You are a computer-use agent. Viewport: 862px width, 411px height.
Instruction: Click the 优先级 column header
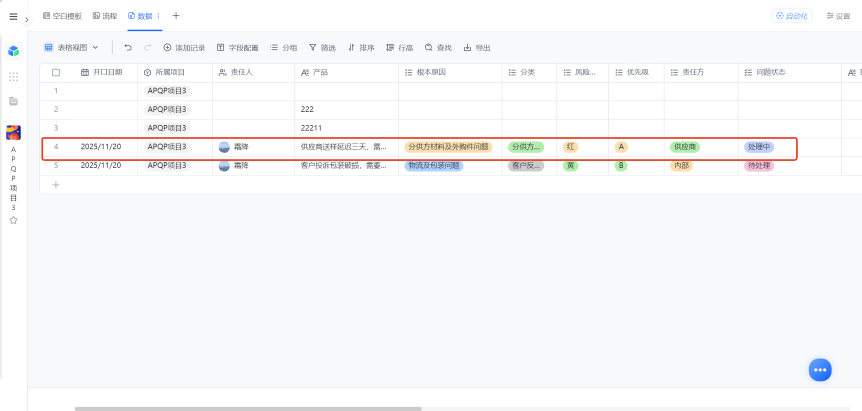636,73
